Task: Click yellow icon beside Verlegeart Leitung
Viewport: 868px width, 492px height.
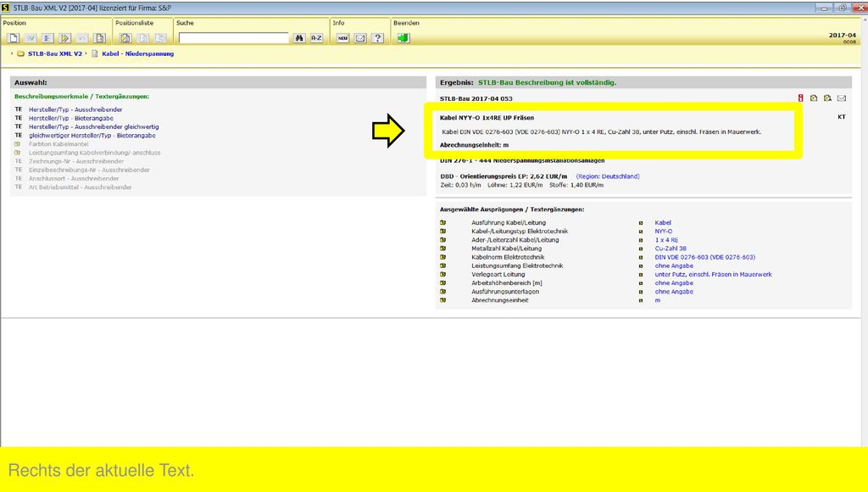Action: [x=442, y=274]
